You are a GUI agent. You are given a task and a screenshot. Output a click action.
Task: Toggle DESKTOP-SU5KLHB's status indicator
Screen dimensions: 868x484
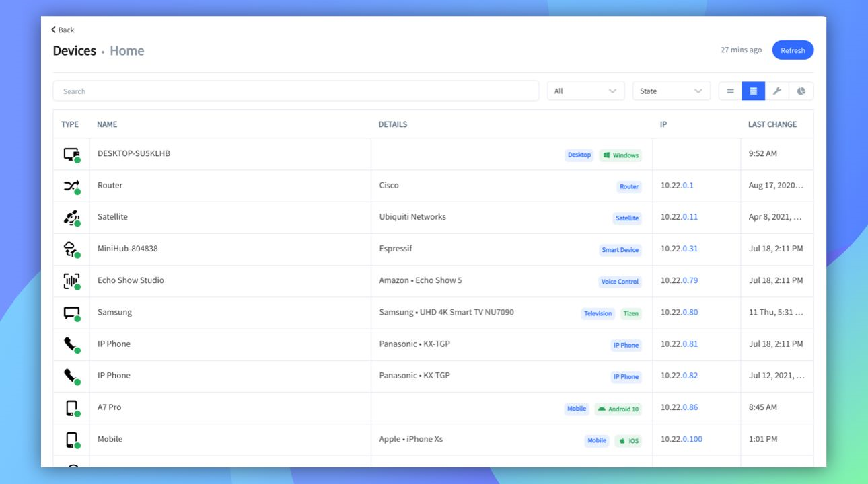[76, 159]
